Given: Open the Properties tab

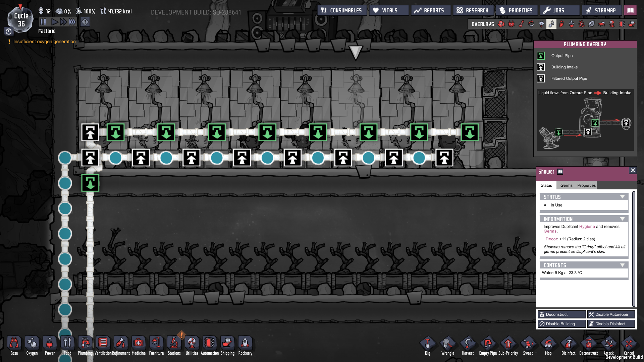Looking at the screenshot, I should pos(586,185).
